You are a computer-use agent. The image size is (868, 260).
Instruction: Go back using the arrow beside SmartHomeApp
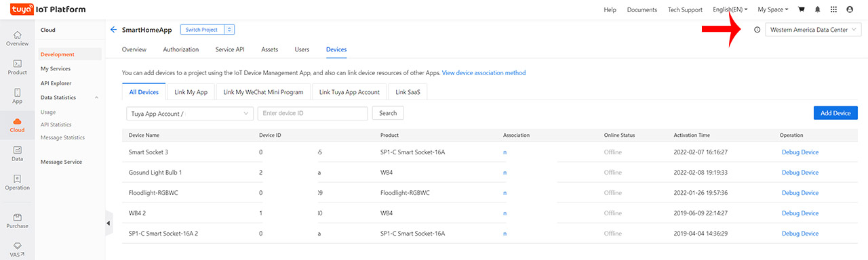click(x=113, y=30)
